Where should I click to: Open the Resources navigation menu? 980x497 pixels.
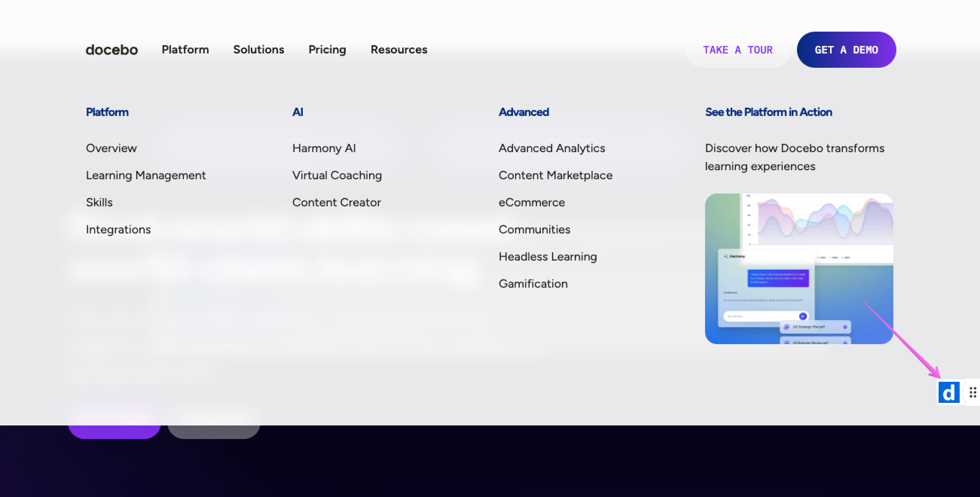pyautogui.click(x=399, y=50)
